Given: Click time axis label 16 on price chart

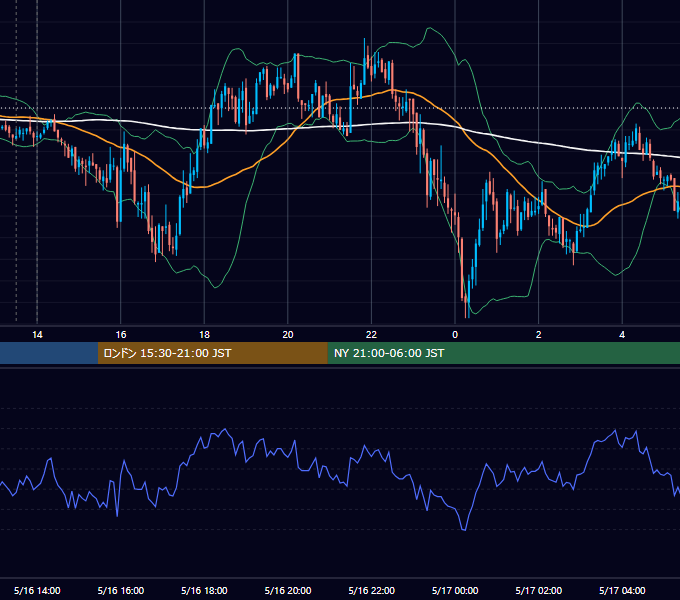Looking at the screenshot, I should [121, 335].
